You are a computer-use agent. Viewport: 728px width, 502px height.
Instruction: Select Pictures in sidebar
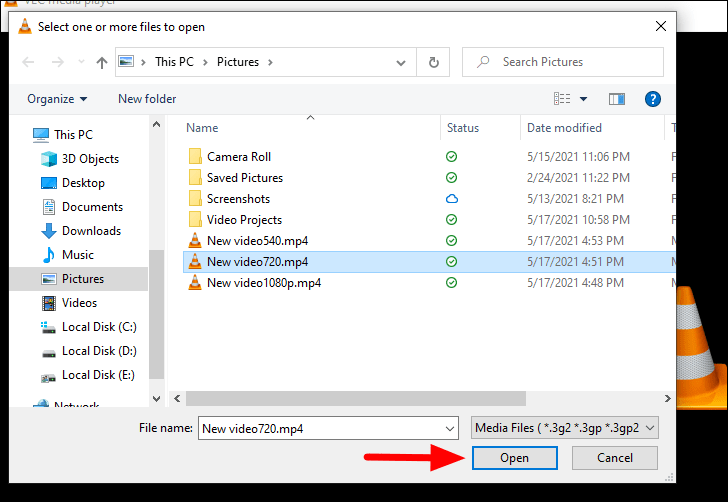point(78,279)
